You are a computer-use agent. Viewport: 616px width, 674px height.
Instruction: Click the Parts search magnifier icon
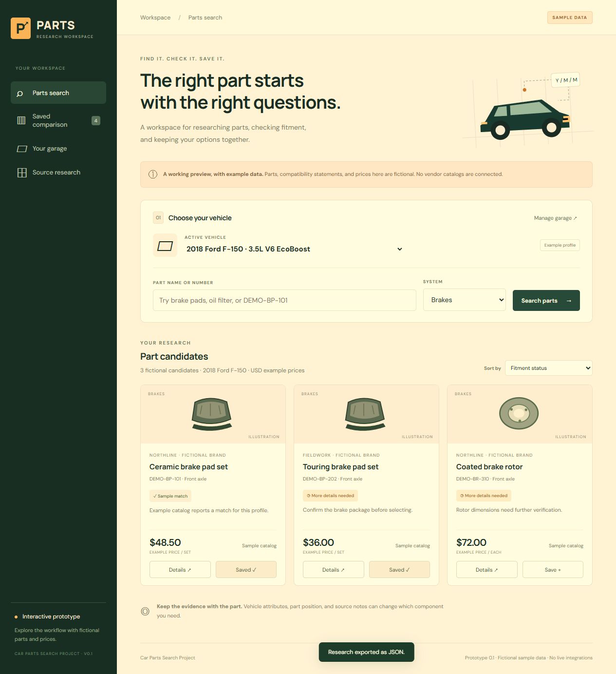pos(20,93)
